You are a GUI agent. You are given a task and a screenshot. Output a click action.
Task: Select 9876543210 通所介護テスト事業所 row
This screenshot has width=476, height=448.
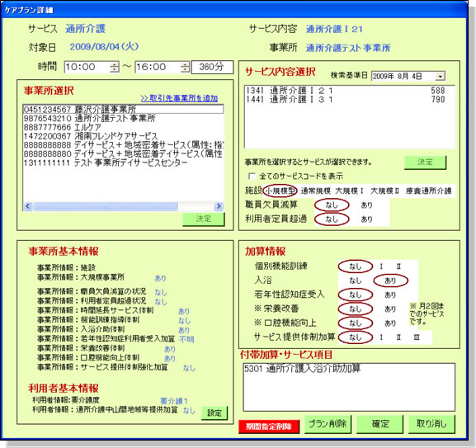(123, 118)
